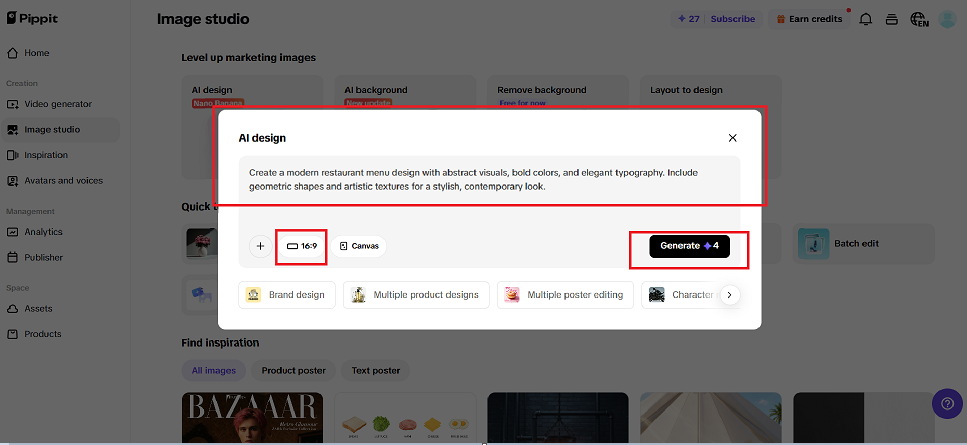Click the next arrow for more presets
Image resolution: width=967 pixels, height=445 pixels.
(730, 295)
